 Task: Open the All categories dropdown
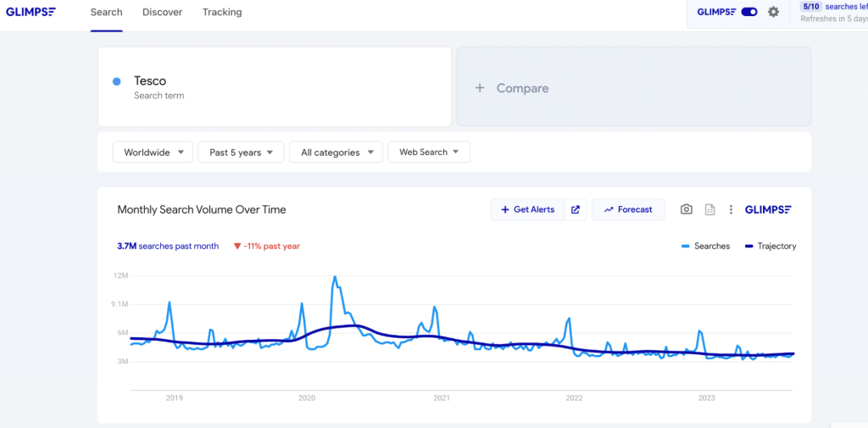click(336, 153)
